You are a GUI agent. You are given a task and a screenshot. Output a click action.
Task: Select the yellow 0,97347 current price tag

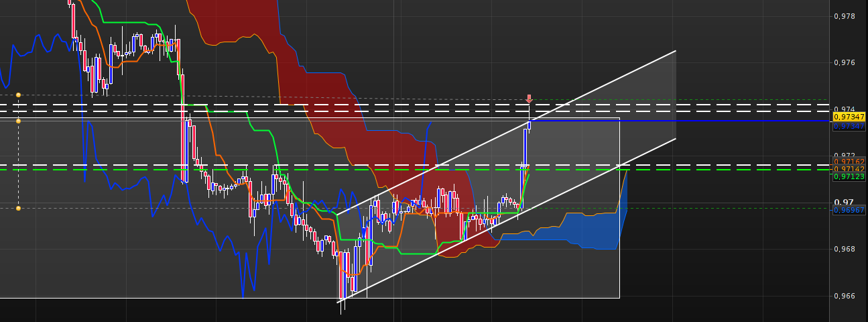[x=849, y=117]
